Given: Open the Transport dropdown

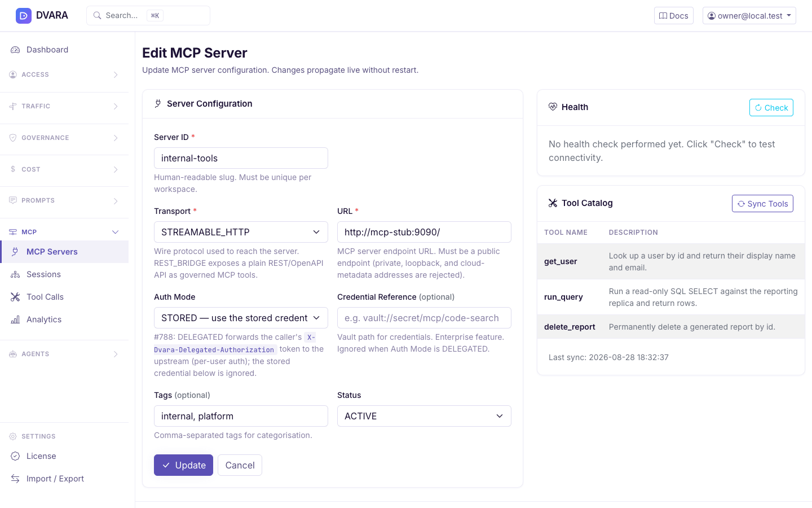Looking at the screenshot, I should coord(241,232).
